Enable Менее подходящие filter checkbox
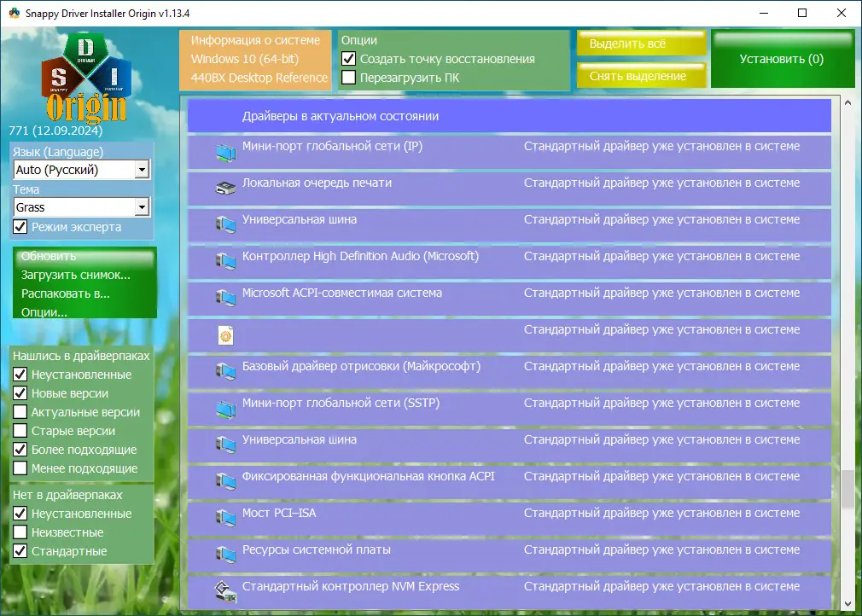This screenshot has width=862, height=616. point(20,468)
